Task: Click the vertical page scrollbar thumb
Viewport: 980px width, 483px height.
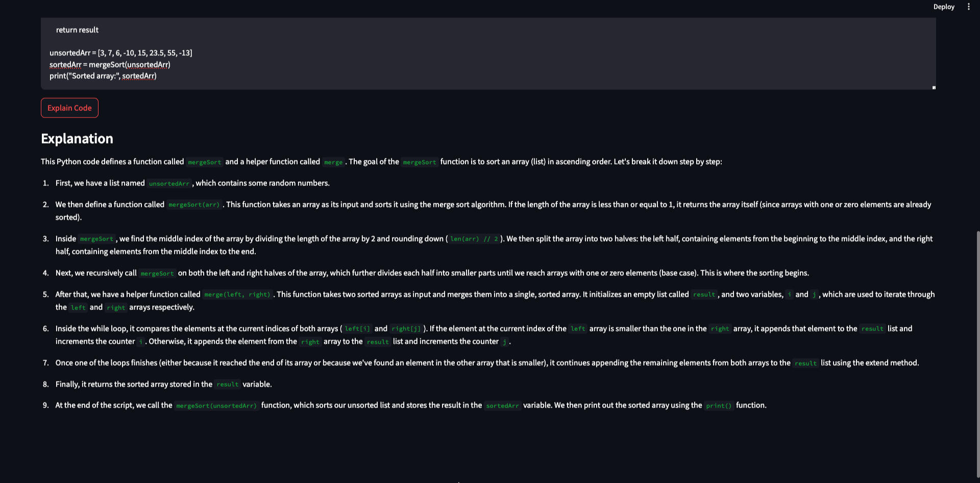Action: (x=977, y=352)
